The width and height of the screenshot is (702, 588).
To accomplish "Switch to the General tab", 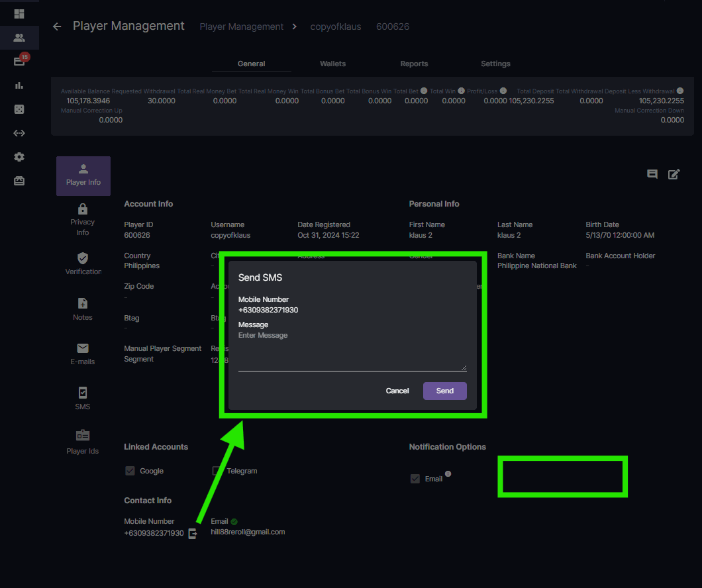I will pyautogui.click(x=251, y=64).
